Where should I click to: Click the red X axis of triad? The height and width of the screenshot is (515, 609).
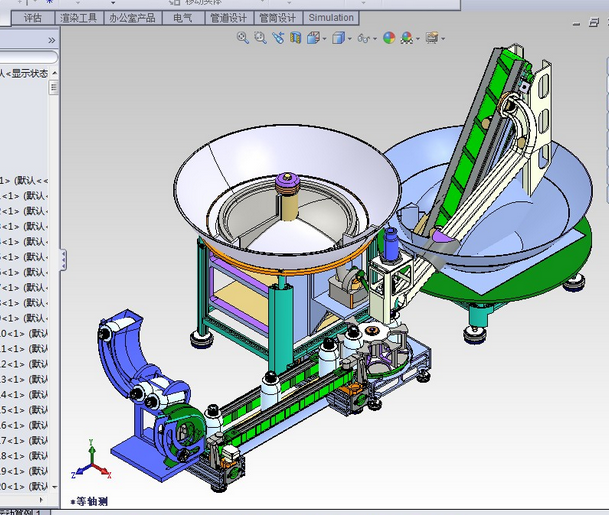click(x=103, y=471)
